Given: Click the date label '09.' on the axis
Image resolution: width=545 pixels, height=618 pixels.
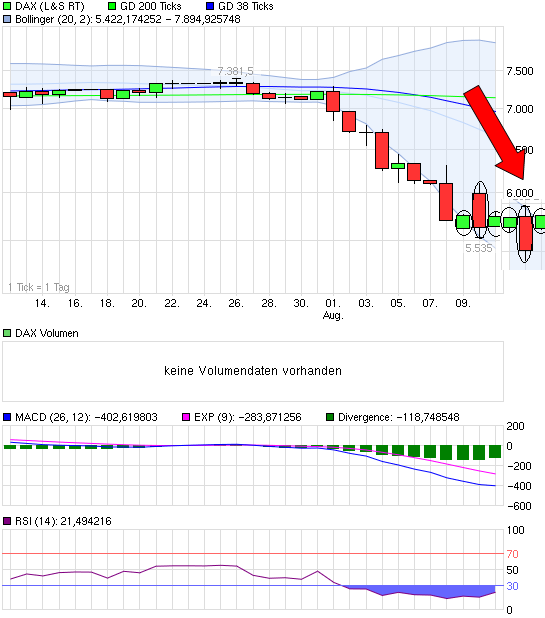Looking at the screenshot, I should tap(463, 303).
